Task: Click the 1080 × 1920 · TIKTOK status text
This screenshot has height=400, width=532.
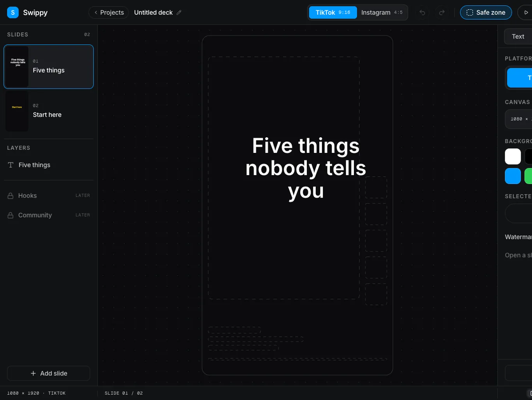Action: pos(36,393)
